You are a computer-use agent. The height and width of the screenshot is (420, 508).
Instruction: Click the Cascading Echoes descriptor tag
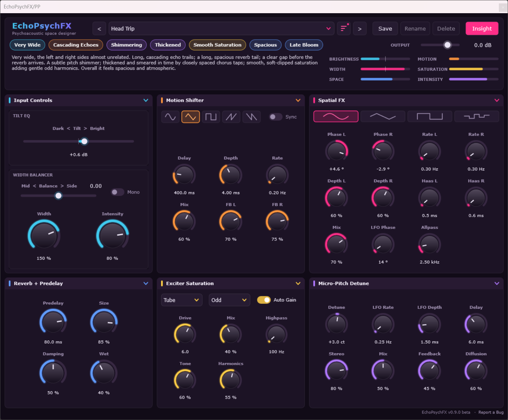76,45
